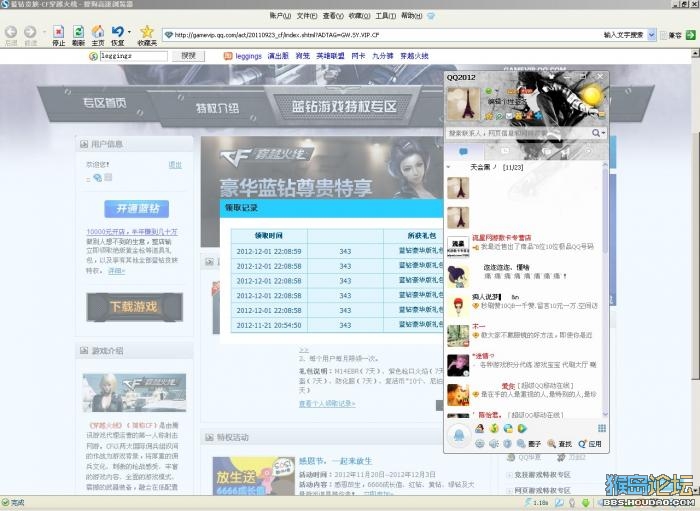Open dropdown arrow next to 恢复 button
The height and width of the screenshot is (511, 700).
(129, 32)
